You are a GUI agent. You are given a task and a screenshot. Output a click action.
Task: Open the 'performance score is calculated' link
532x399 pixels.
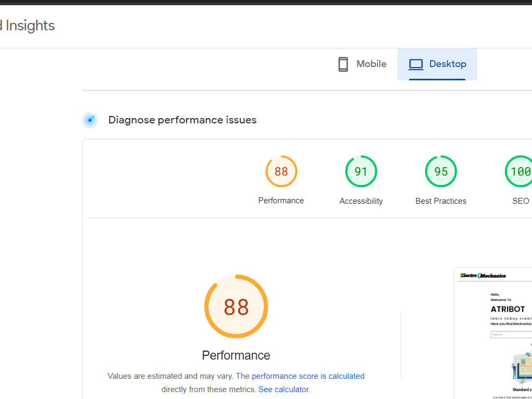[308, 376]
